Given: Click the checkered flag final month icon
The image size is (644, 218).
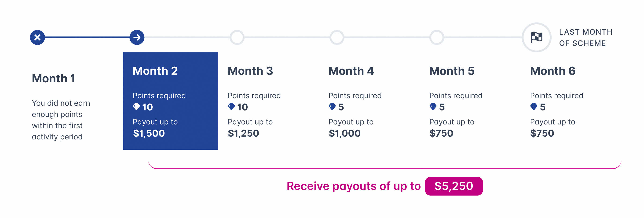Looking at the screenshot, I should (537, 37).
